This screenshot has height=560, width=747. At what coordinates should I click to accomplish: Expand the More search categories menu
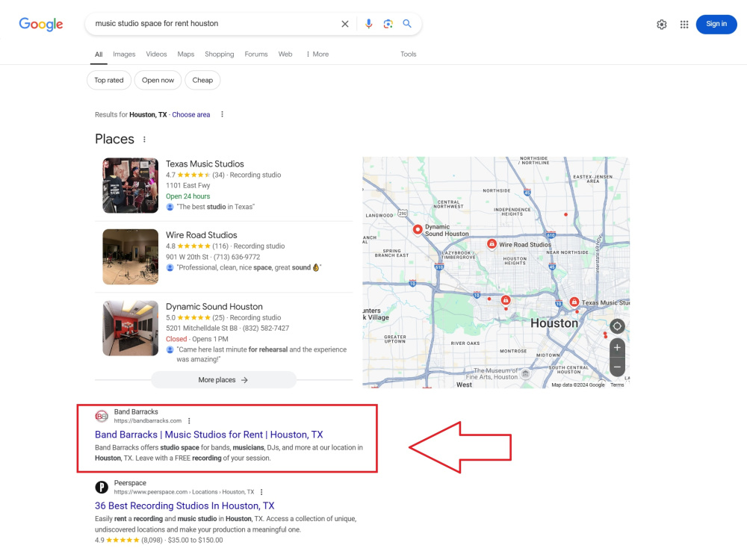pyautogui.click(x=317, y=55)
